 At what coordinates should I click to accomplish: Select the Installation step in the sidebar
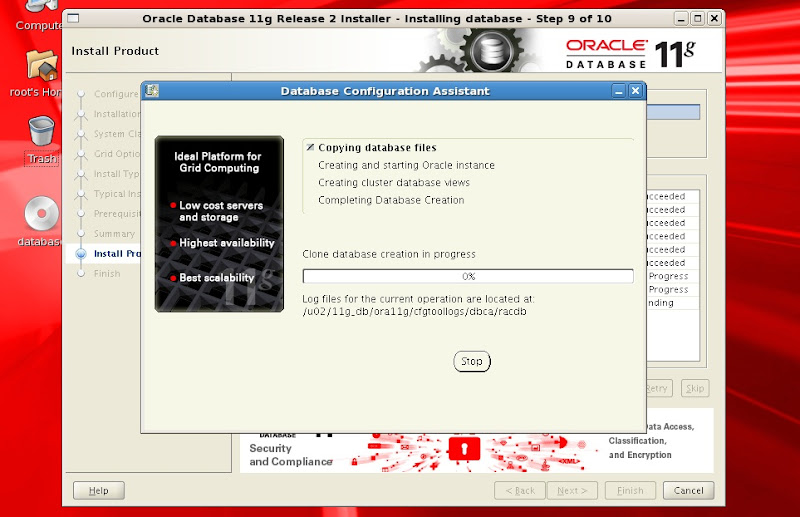[117, 114]
